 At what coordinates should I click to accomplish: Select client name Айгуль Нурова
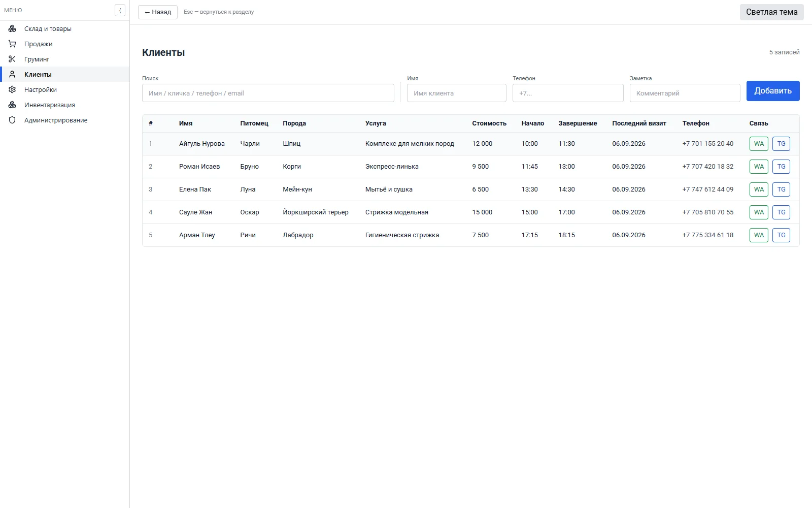click(x=201, y=144)
